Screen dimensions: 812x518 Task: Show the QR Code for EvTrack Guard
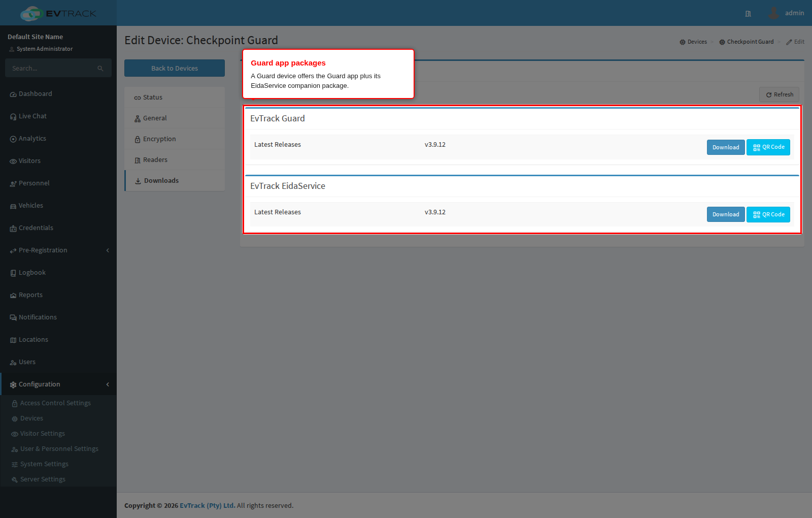coord(768,147)
